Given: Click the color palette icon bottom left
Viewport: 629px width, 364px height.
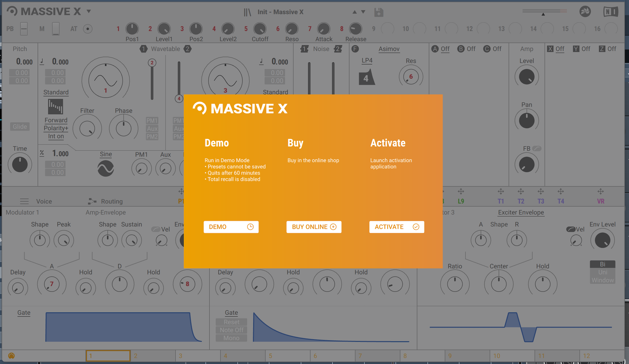Looking at the screenshot, I should pos(11,356).
